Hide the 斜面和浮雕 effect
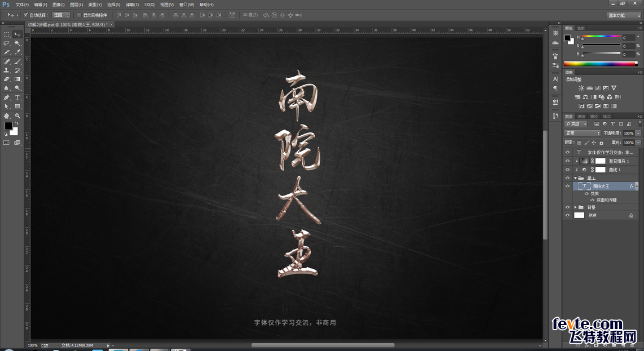The height and width of the screenshot is (351, 644). pyautogui.click(x=592, y=200)
